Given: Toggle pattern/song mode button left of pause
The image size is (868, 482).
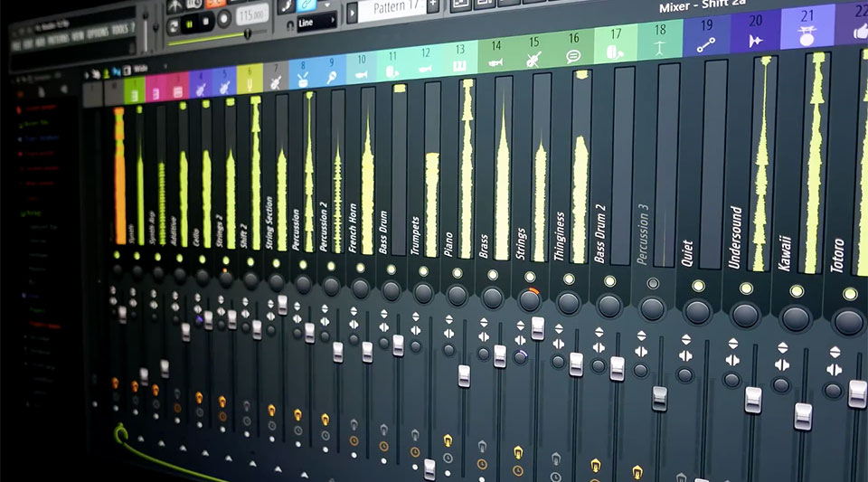Looking at the screenshot, I should [173, 26].
